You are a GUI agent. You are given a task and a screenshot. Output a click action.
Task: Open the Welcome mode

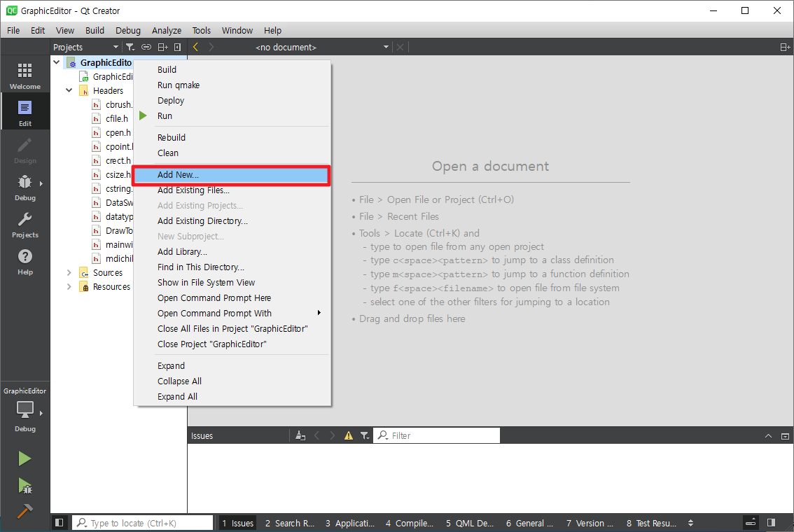[25, 76]
